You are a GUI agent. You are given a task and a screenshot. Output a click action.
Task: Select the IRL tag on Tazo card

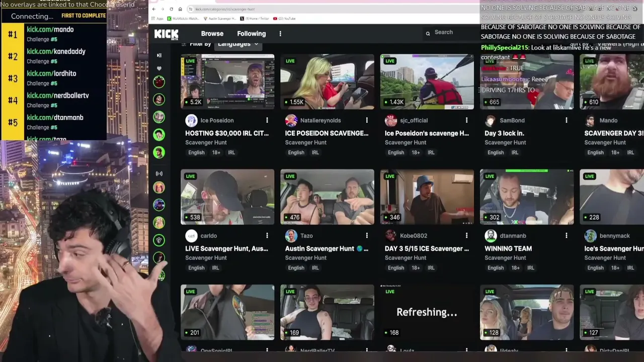coord(315,267)
